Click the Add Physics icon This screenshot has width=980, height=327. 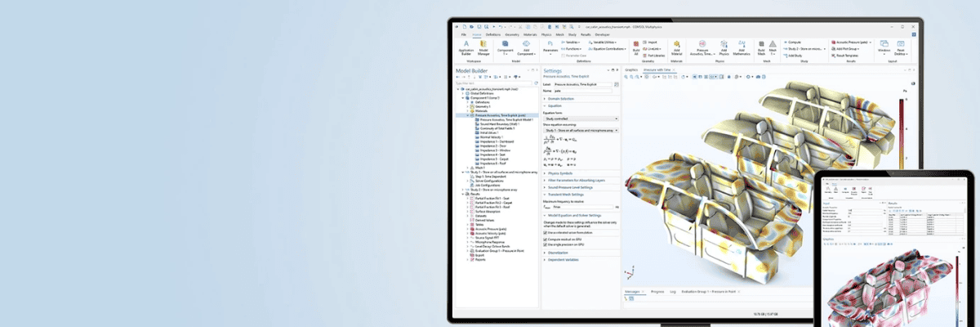(723, 47)
